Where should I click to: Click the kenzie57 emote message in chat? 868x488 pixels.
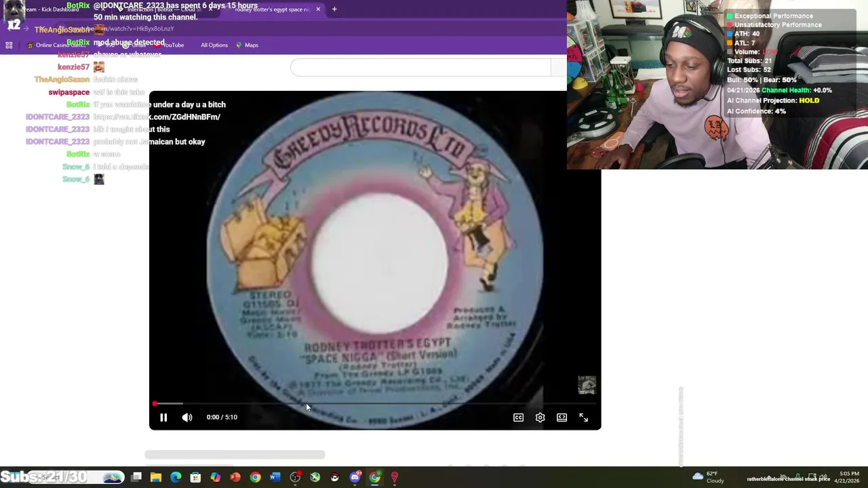point(99,67)
